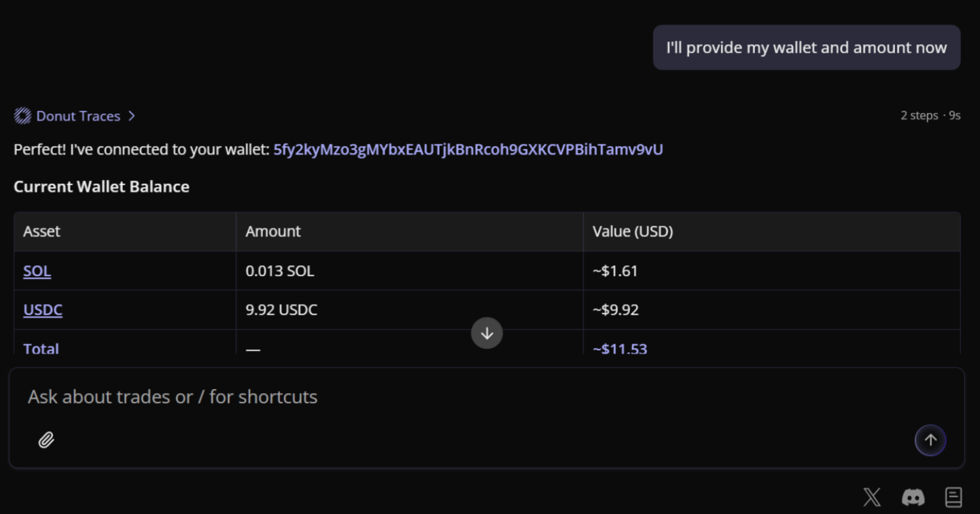Open the USDC asset link
This screenshot has width=980, height=514.
43,310
